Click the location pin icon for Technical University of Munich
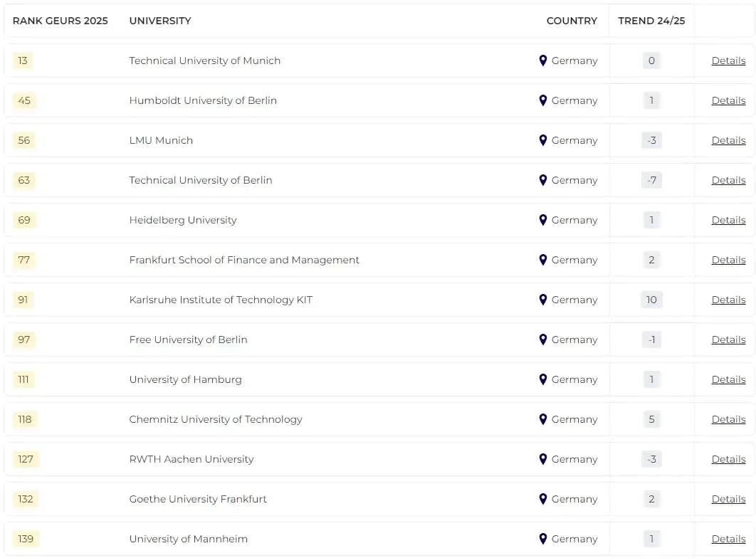The image size is (756, 558). (543, 60)
